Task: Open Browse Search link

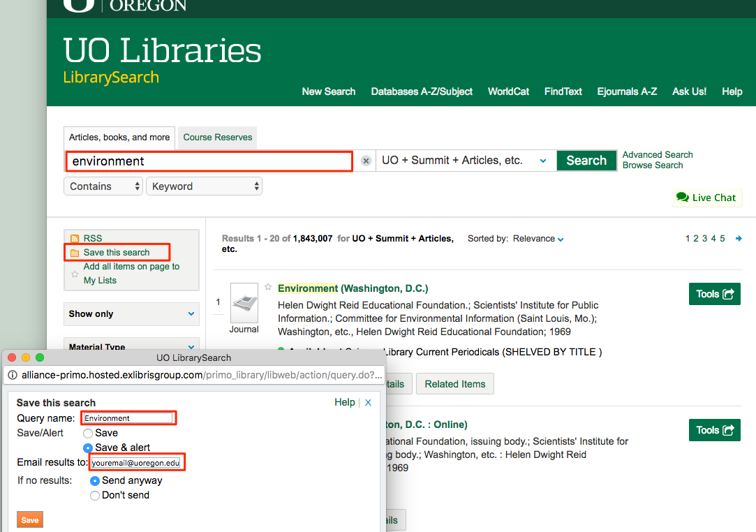Action: [x=653, y=165]
